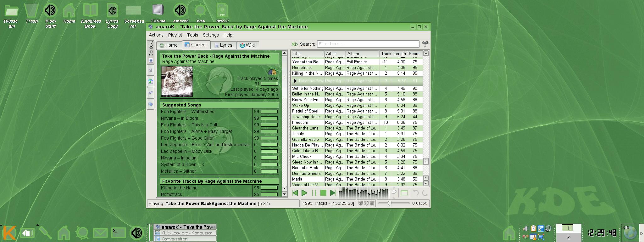
Task: Toggle repeat track status icon
Action: pyautogui.click(x=366, y=203)
